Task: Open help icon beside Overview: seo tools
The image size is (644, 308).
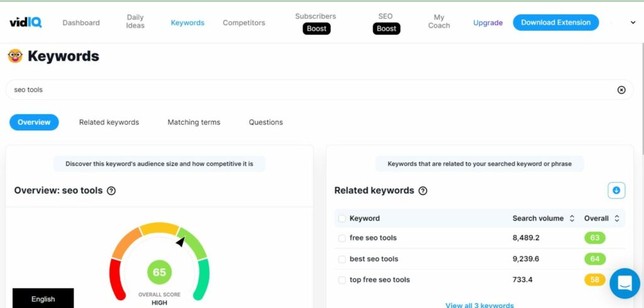Action: [x=111, y=191]
